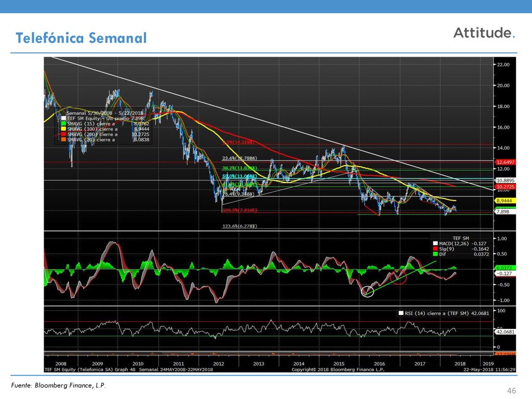This screenshot has width=532, height=399.
Task: Click the 123.6% Fibonacci level label
Action: click(x=240, y=227)
